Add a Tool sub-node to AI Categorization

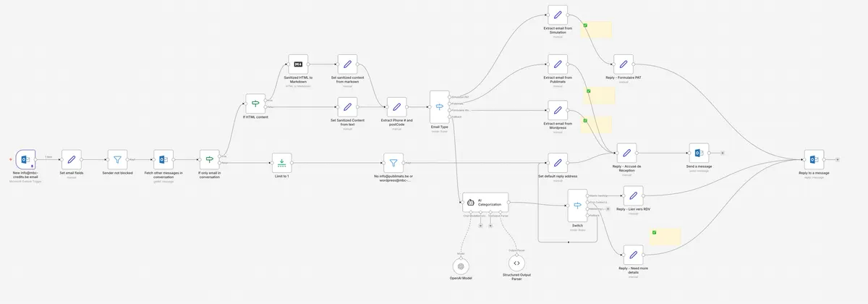(x=492, y=224)
